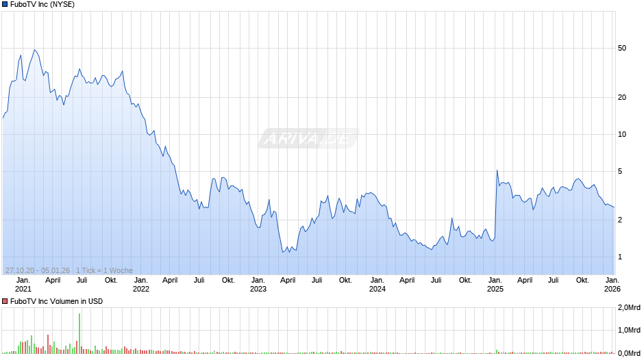
Task: Click the 'Jan. 2022' x-axis label
Action: (141, 285)
